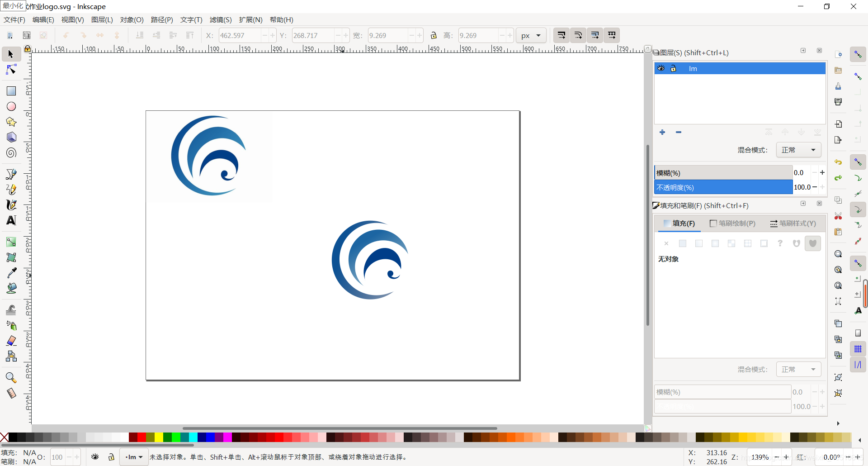
Task: Click the upper-left wave logo on canvas
Action: [x=208, y=156]
